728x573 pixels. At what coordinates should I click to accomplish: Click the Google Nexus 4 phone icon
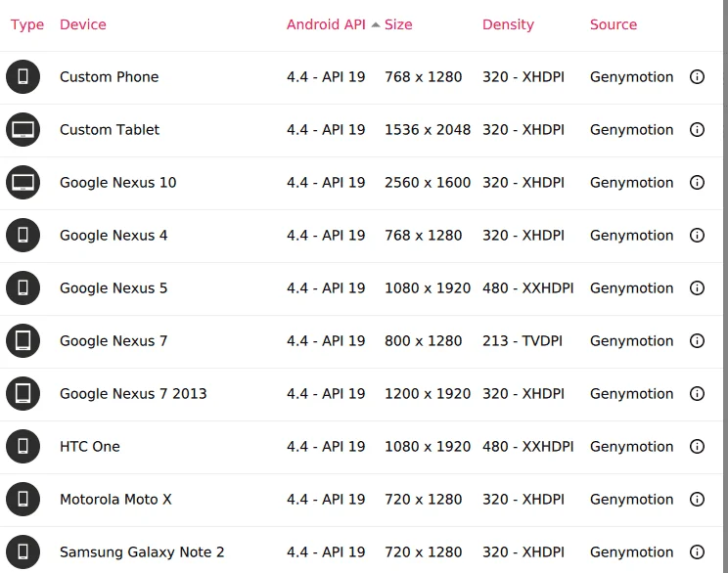click(23, 236)
